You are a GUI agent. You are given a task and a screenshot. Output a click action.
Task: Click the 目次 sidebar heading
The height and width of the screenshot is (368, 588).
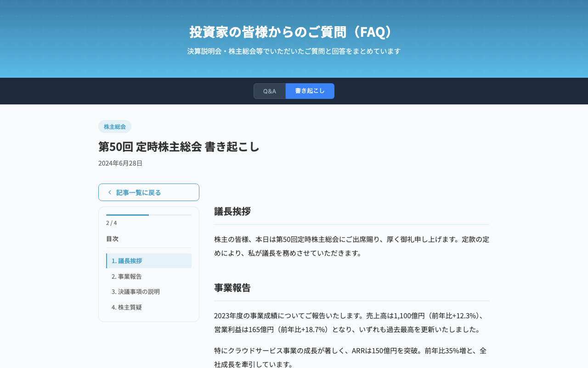click(112, 239)
